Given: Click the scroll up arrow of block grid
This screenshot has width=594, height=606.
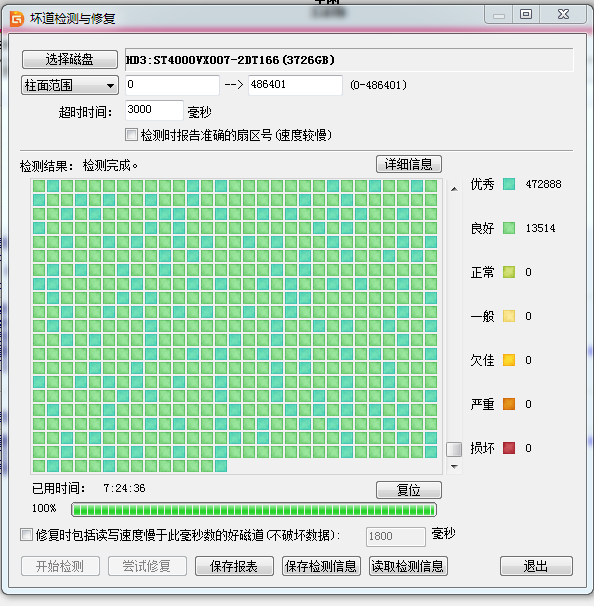Looking at the screenshot, I should (454, 189).
